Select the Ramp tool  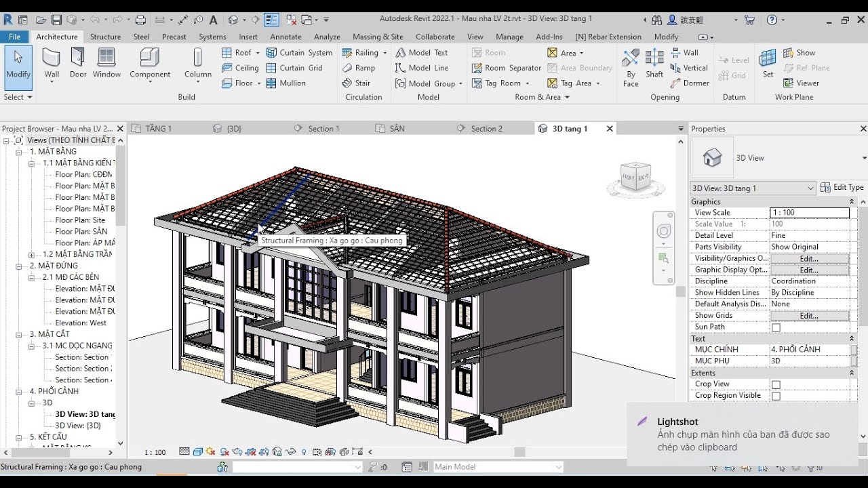359,68
